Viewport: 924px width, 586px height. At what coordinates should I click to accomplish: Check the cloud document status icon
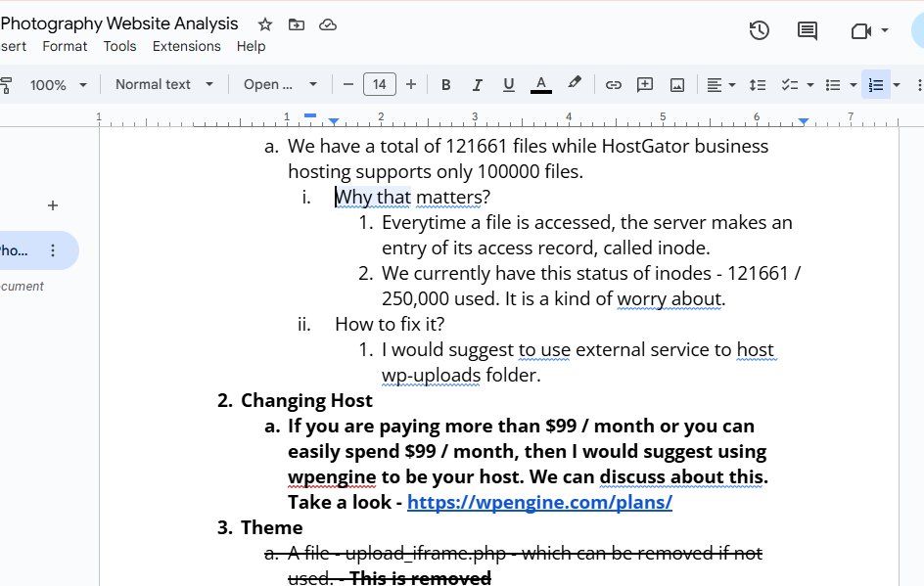[328, 24]
